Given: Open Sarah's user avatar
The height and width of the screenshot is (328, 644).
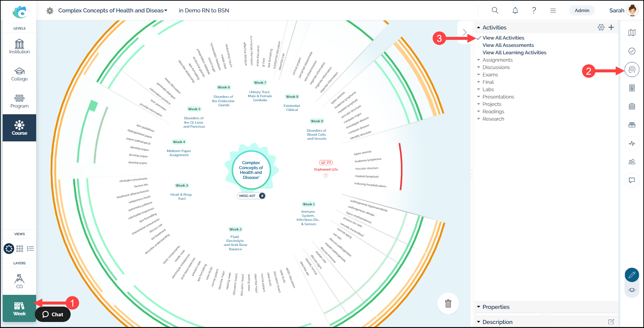Looking at the screenshot, I should click(x=633, y=10).
